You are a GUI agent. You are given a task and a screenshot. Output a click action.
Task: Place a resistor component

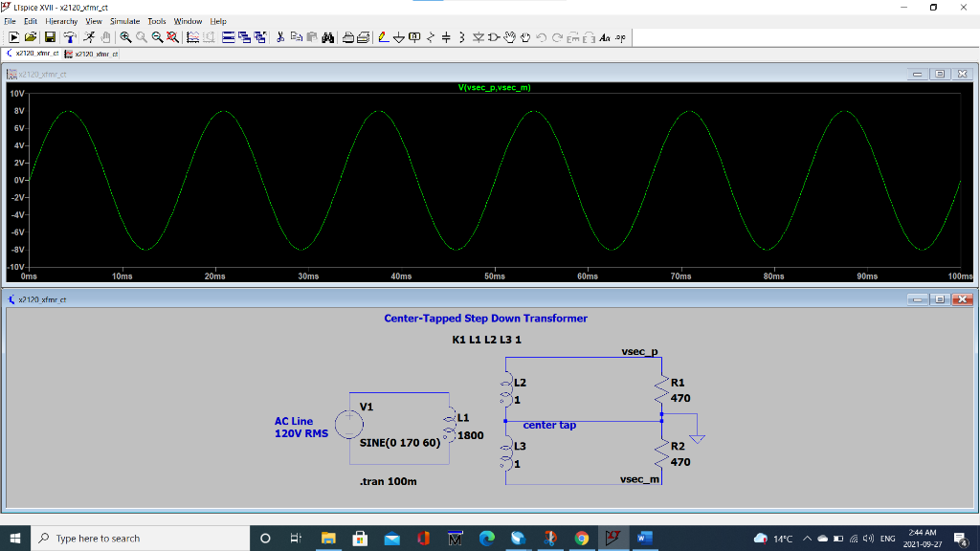click(x=431, y=38)
